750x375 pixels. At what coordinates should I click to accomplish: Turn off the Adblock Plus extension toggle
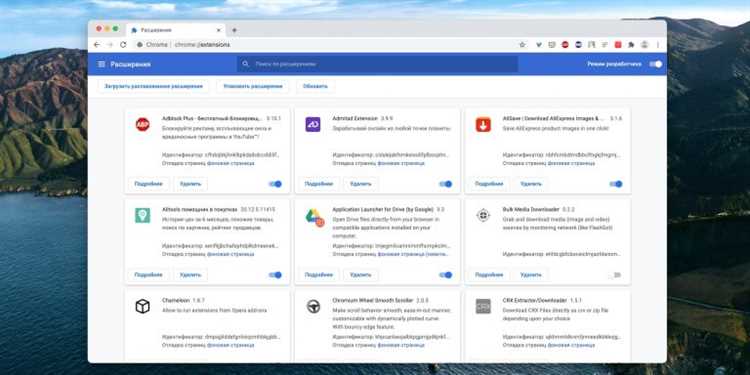276,184
